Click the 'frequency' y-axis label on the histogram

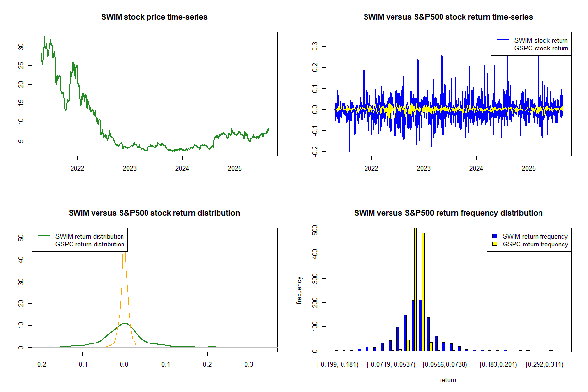[299, 290]
